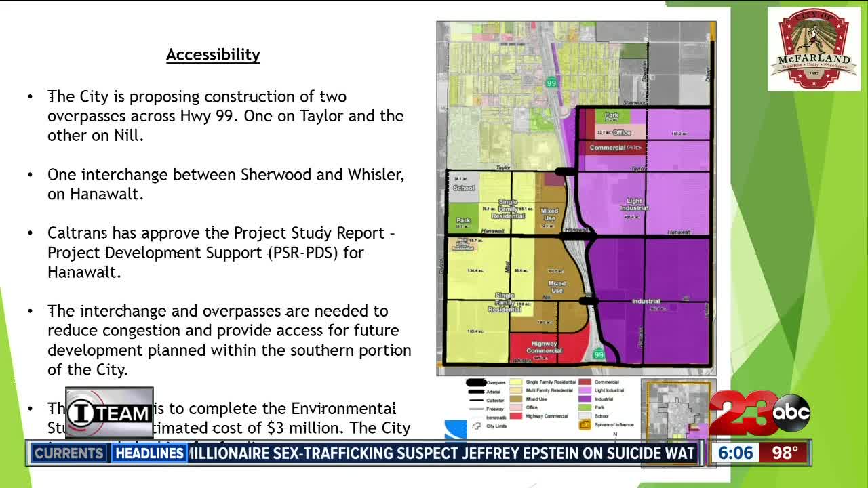
Task: Click the School gray legend swatch
Action: coord(585,415)
